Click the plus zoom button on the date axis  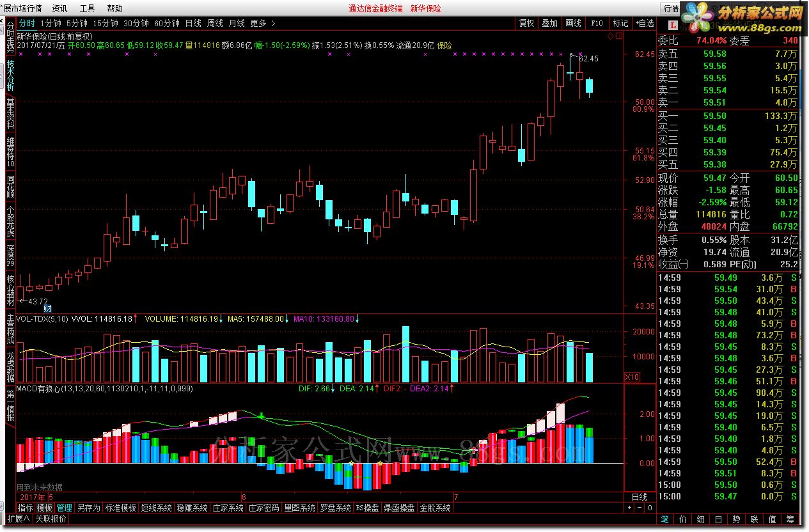[630, 508]
